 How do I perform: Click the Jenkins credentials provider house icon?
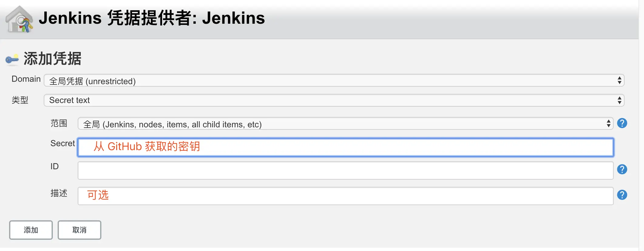[x=19, y=19]
